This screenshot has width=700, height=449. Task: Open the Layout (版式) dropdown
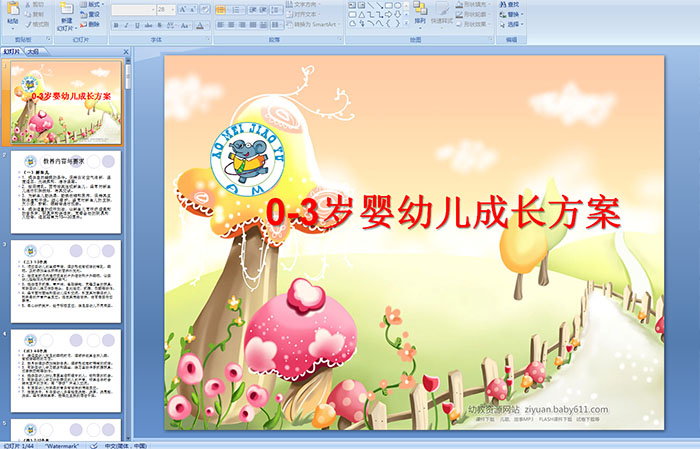[x=92, y=4]
